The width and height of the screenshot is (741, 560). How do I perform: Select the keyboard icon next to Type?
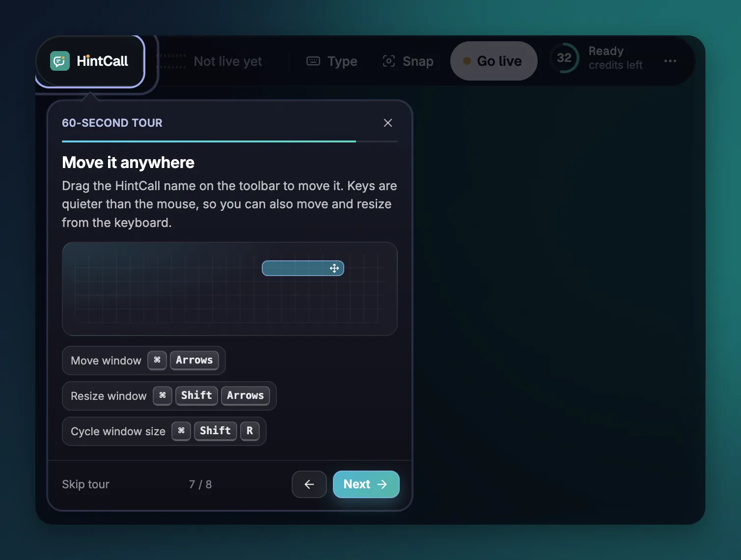(x=313, y=61)
